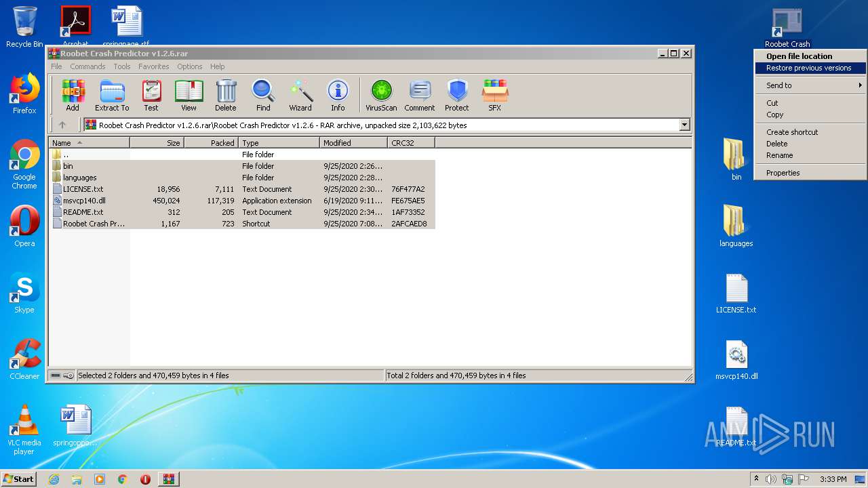Click the taskbar clock showing 3:33 PM
Screen dimensions: 868x488
coord(833,479)
